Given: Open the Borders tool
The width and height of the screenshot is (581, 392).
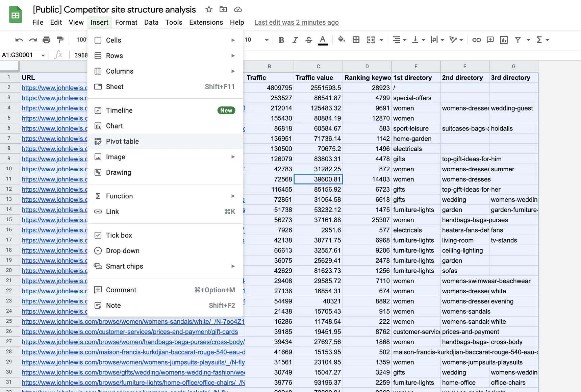Looking at the screenshot, I should point(356,40).
